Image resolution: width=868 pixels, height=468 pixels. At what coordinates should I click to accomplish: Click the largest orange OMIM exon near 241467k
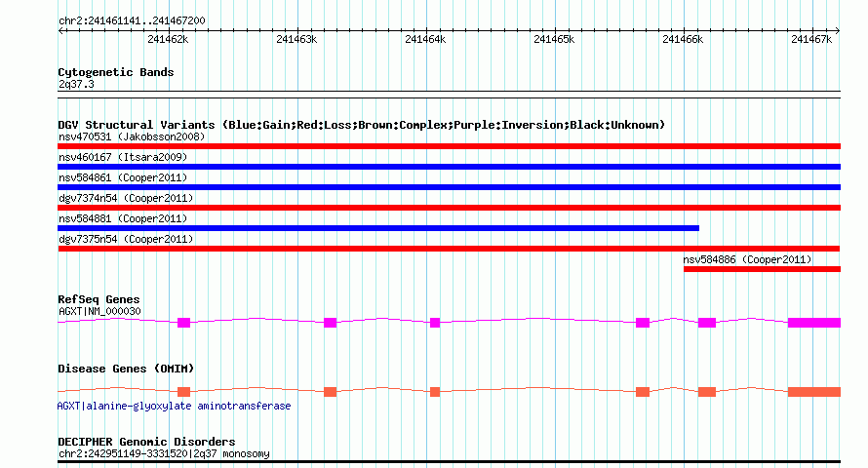pyautogui.click(x=814, y=392)
